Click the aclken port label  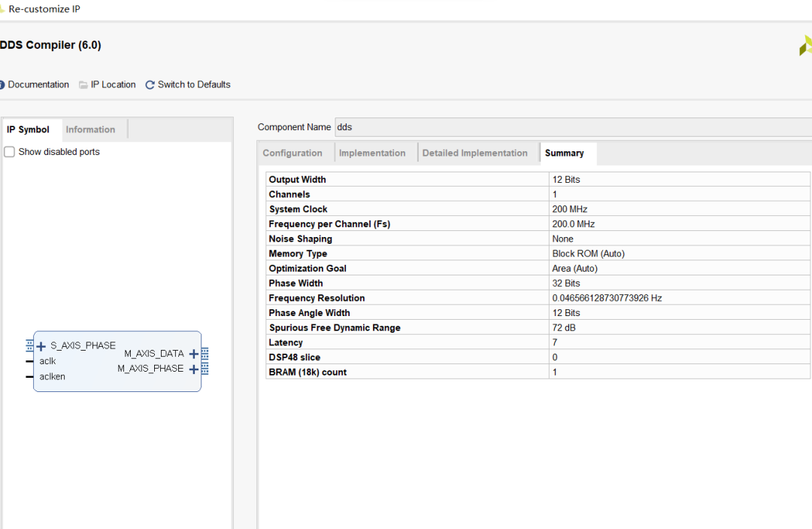(53, 377)
